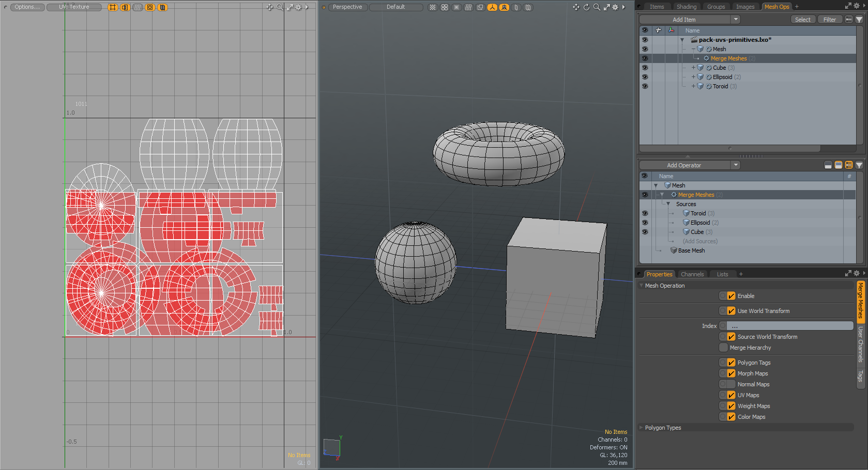The width and height of the screenshot is (868, 470).
Task: Open the Add Item dropdown arrow
Action: pyautogui.click(x=736, y=20)
